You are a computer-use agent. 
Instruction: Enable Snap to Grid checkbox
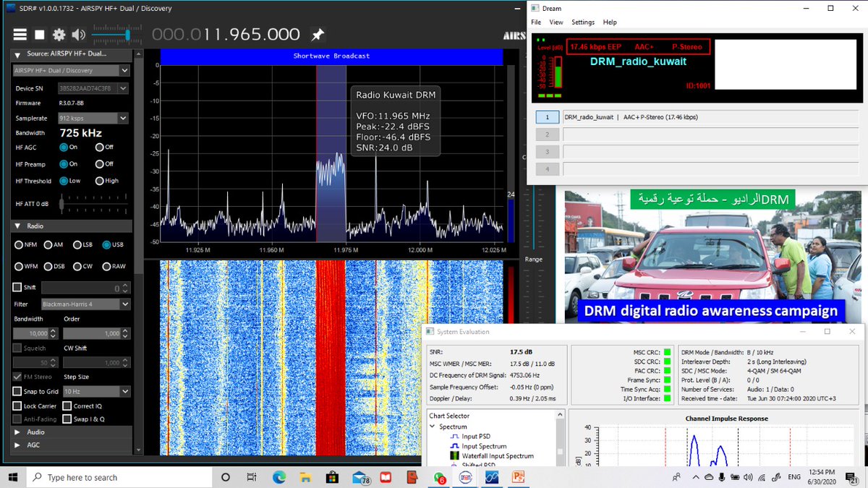click(17, 391)
